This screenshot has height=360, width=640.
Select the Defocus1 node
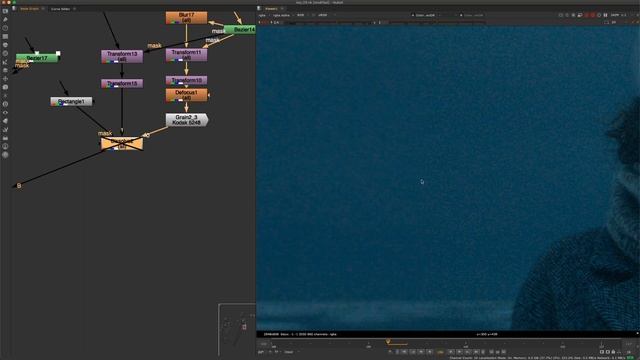(186, 95)
